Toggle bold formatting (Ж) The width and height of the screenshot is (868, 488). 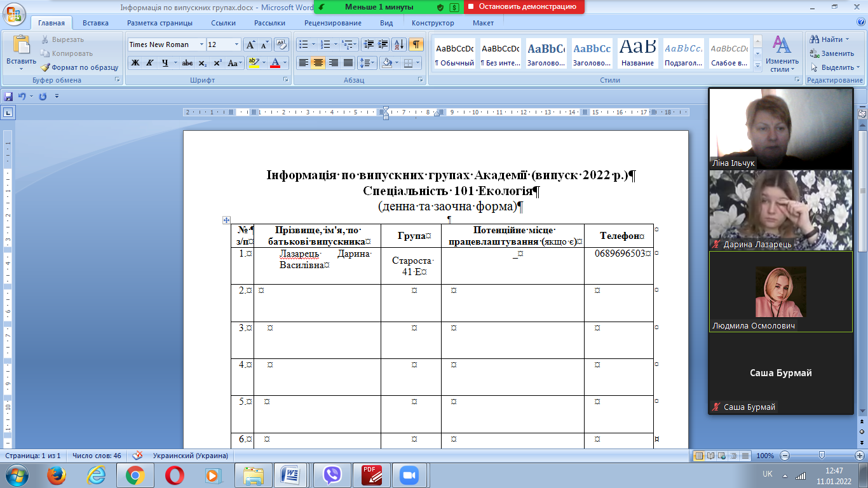tap(135, 63)
